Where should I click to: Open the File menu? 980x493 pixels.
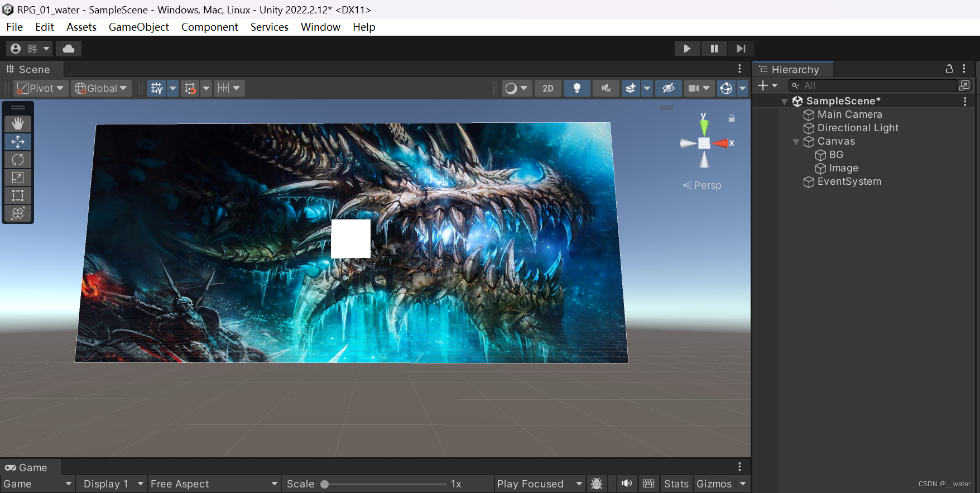[15, 27]
